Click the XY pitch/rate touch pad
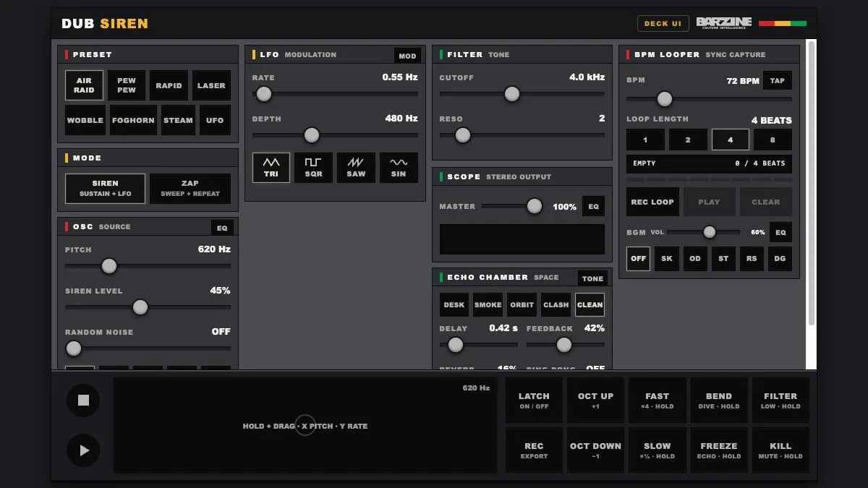This screenshot has width=868, height=488. click(305, 426)
